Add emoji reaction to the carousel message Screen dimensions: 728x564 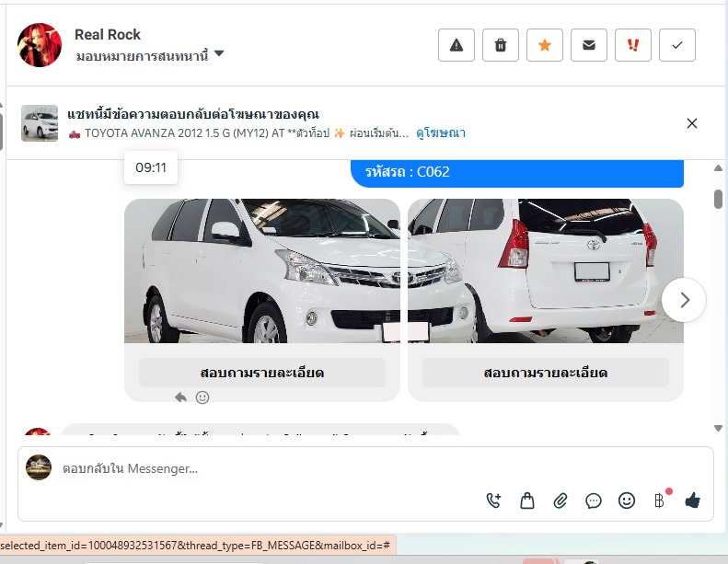click(202, 397)
